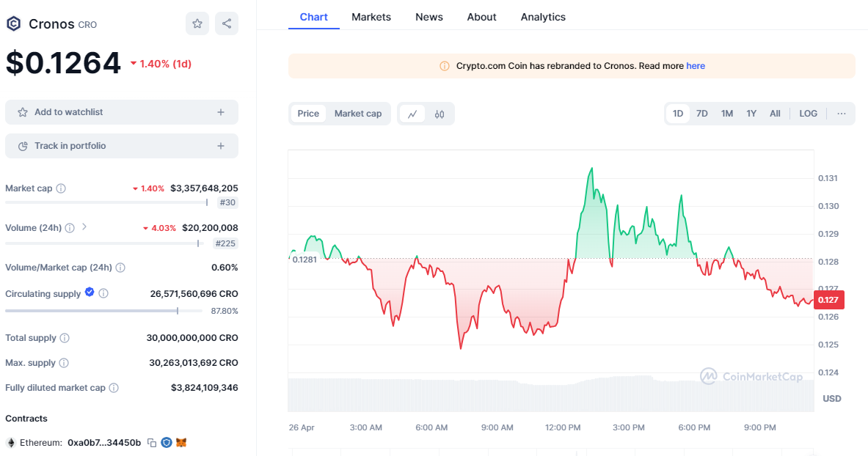Add token to MetaMask via fox icon
This screenshot has width=868, height=456.
coord(181,443)
